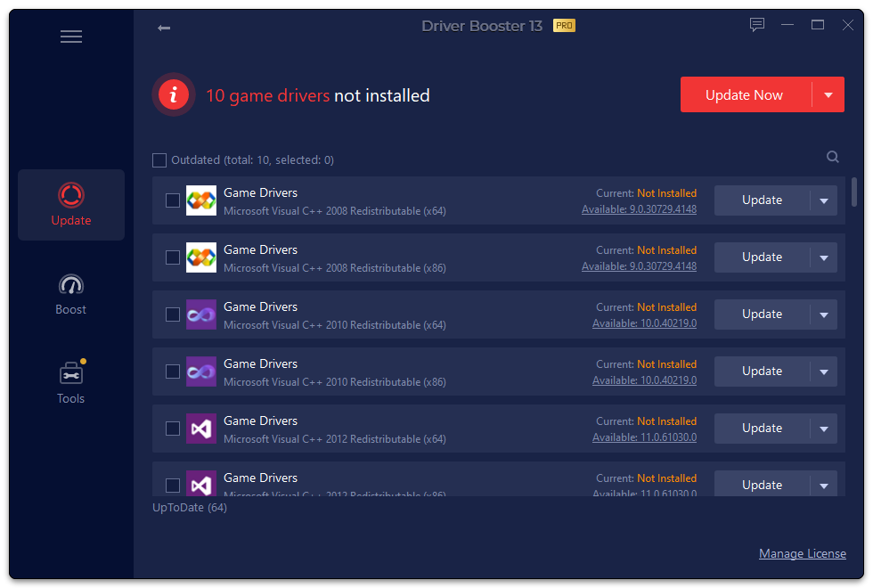This screenshot has height=588, width=873.
Task: Click the Update Now button
Action: (x=747, y=94)
